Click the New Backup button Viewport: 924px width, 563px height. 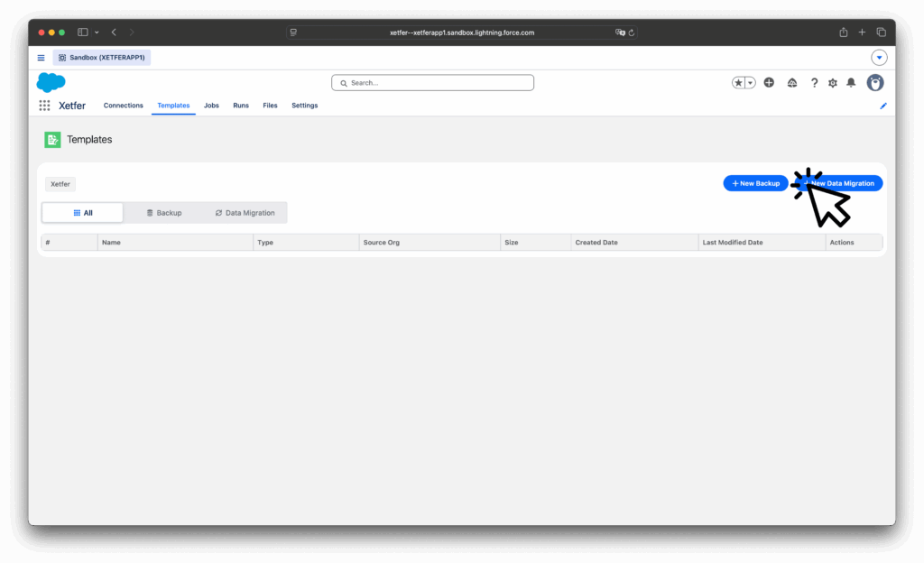click(x=755, y=184)
